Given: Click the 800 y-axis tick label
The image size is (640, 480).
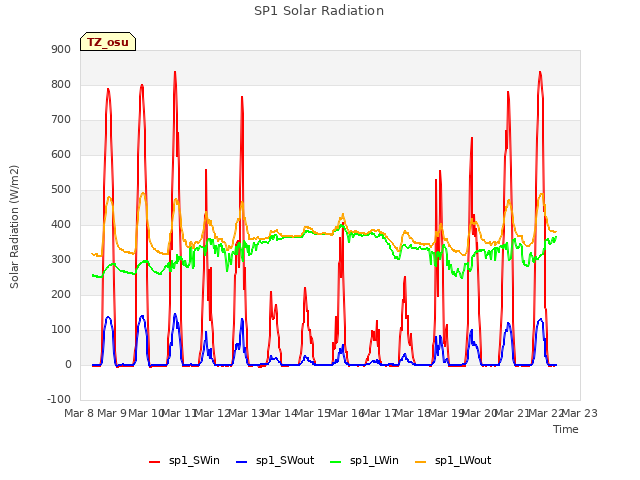Looking at the screenshot, I should click(x=61, y=84).
